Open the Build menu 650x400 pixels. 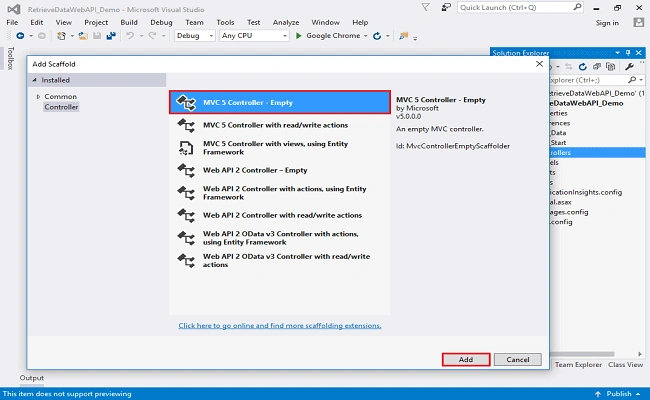point(129,22)
